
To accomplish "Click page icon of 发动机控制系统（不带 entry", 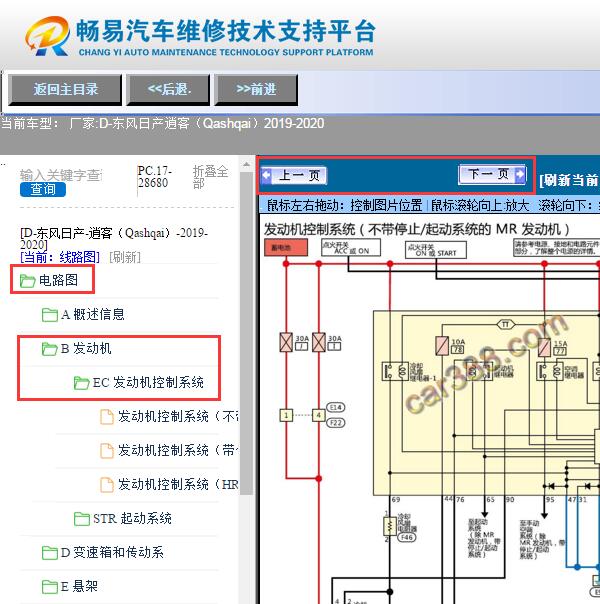I will [x=107, y=416].
